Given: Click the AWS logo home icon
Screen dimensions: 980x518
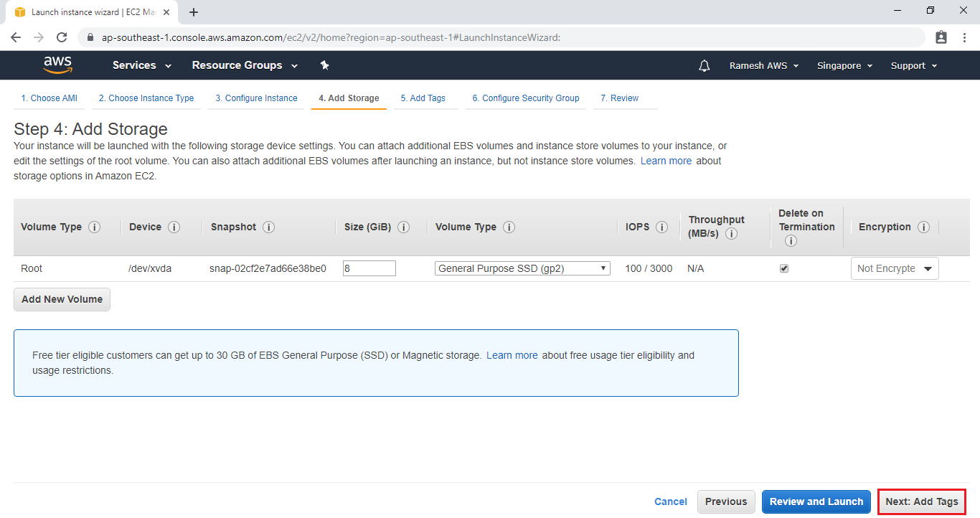Looking at the screenshot, I should tap(58, 65).
